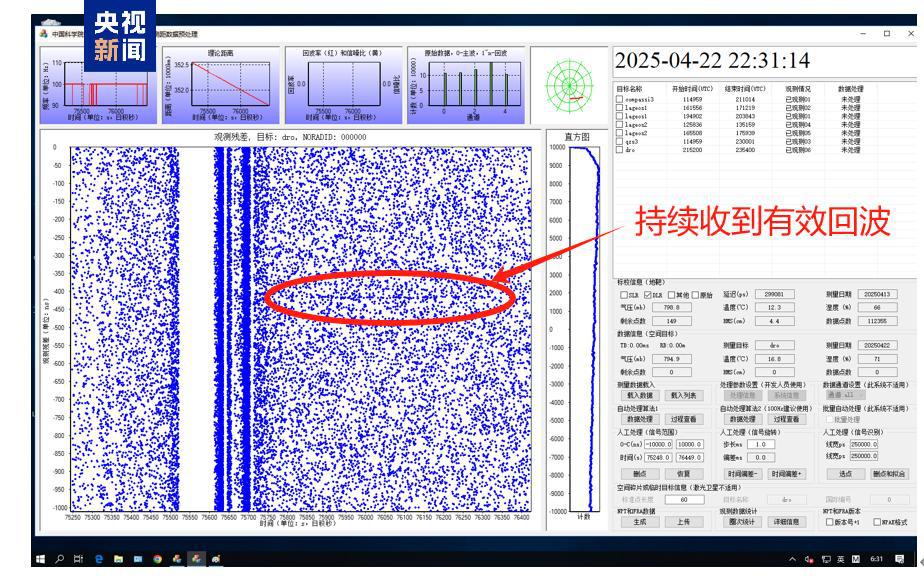Click the 时间偏差+ button

click(x=787, y=474)
